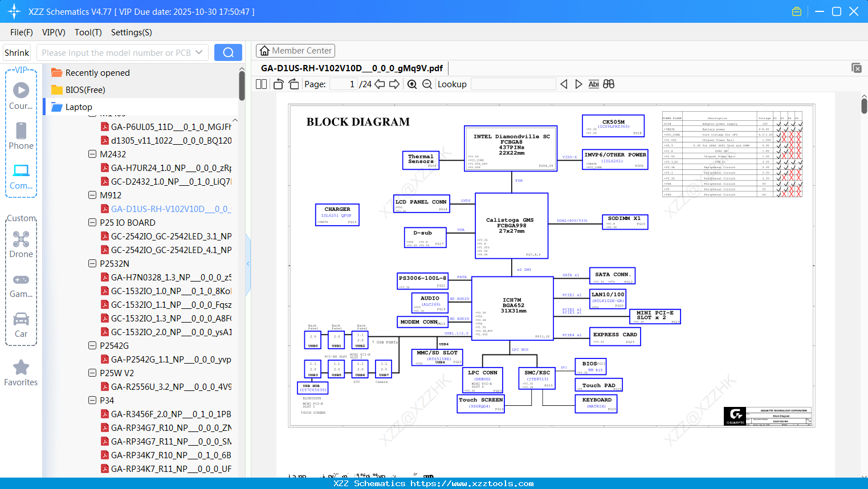Click the Lookup text field
868x489 pixels.
[x=514, y=84]
